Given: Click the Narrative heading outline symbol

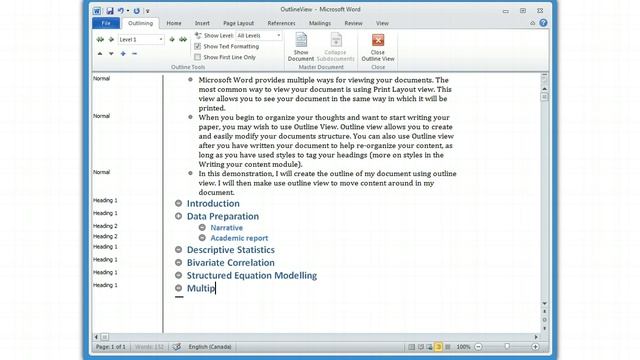Looking at the screenshot, I should pyautogui.click(x=202, y=227).
